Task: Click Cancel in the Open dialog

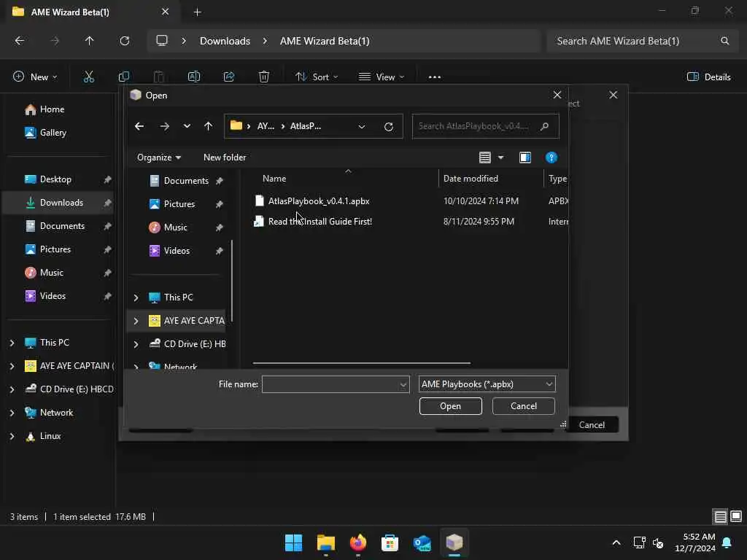Action: tap(523, 406)
